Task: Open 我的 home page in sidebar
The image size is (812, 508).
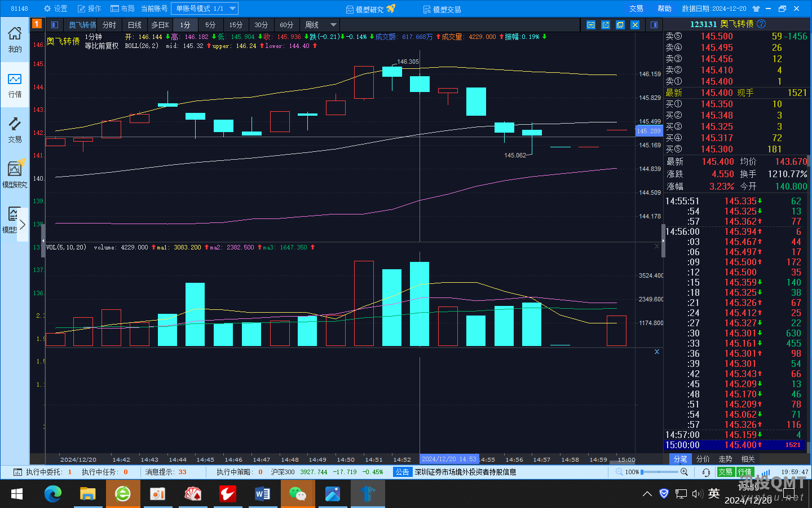Action: [x=15, y=40]
